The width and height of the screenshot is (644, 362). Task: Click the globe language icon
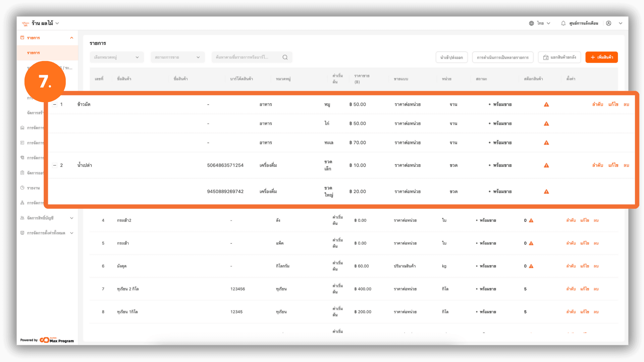click(531, 23)
